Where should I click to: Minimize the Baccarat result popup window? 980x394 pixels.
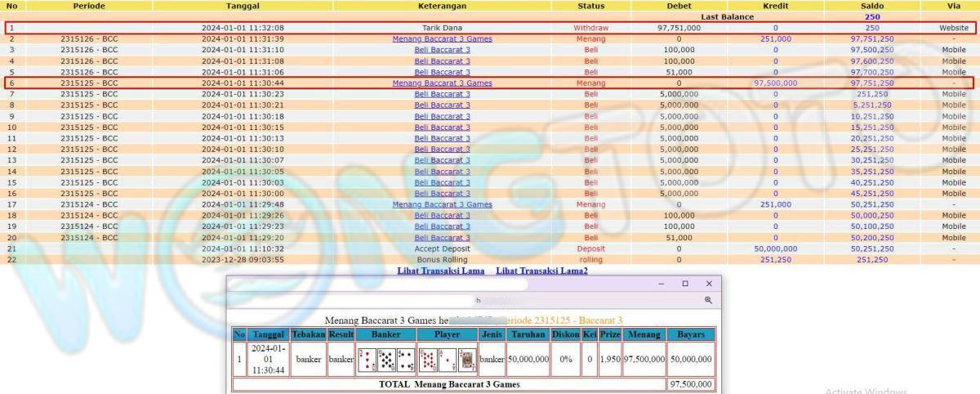(x=661, y=284)
